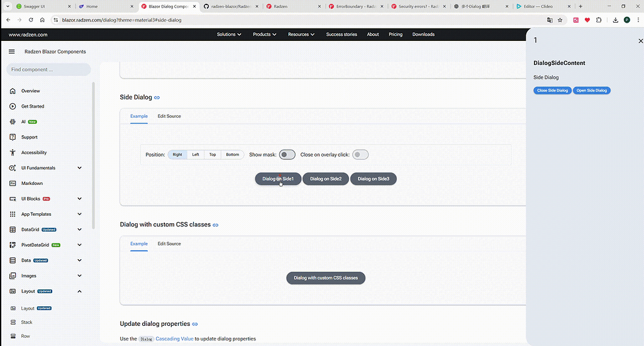Click the Dialog on Side2 button

click(x=326, y=179)
